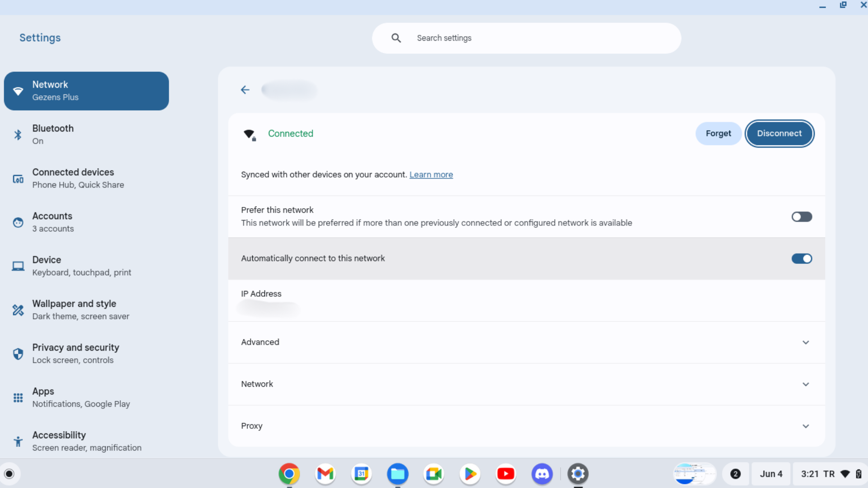Go back using the arrow icon

[245, 90]
